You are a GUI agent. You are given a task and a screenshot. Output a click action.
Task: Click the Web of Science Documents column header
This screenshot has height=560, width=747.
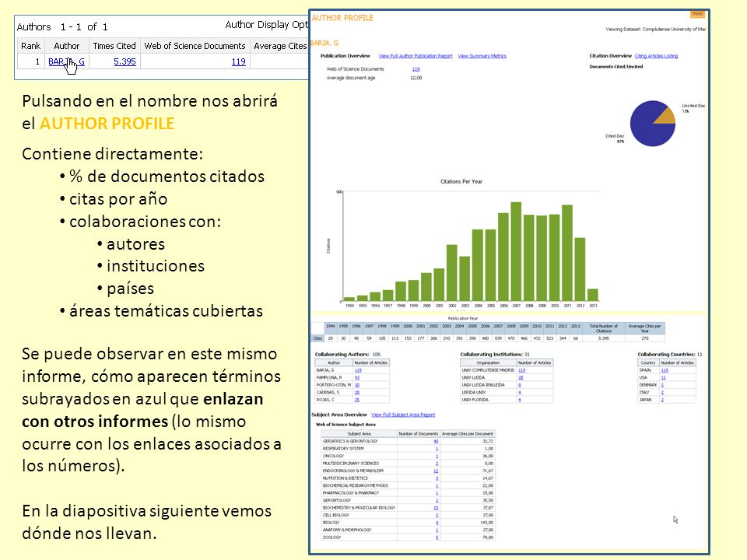click(195, 46)
